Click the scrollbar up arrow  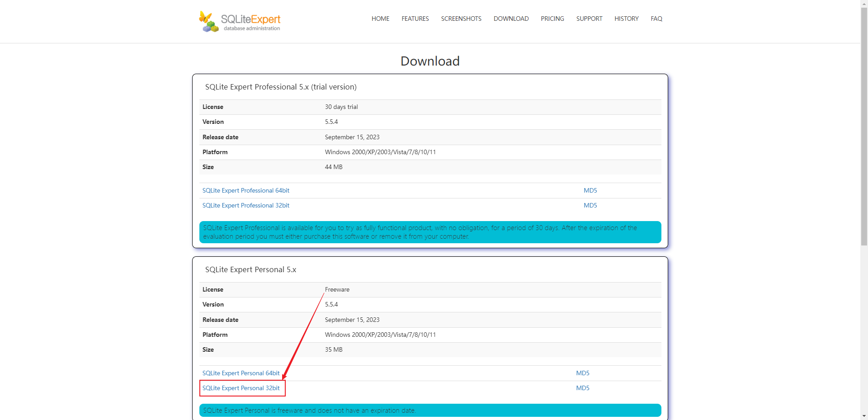coord(864,3)
